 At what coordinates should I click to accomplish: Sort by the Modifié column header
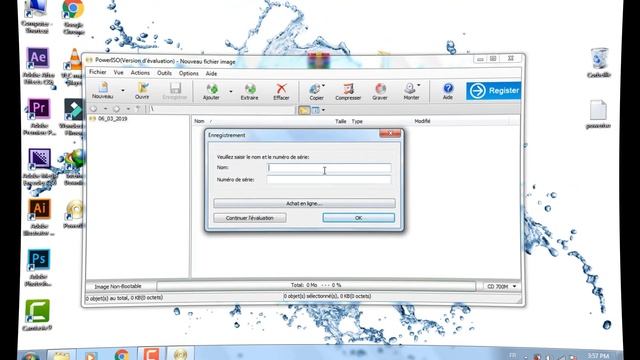(422, 121)
